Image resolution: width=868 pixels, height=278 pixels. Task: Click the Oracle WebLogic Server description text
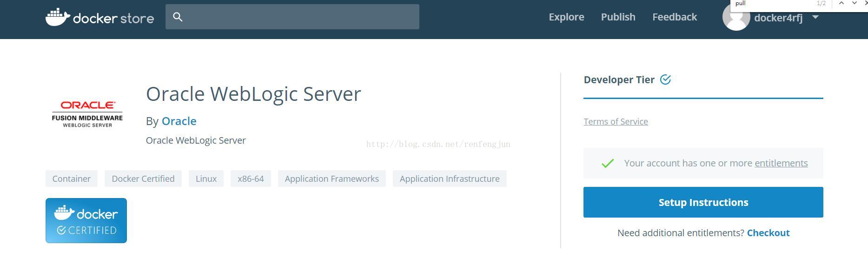(x=196, y=140)
